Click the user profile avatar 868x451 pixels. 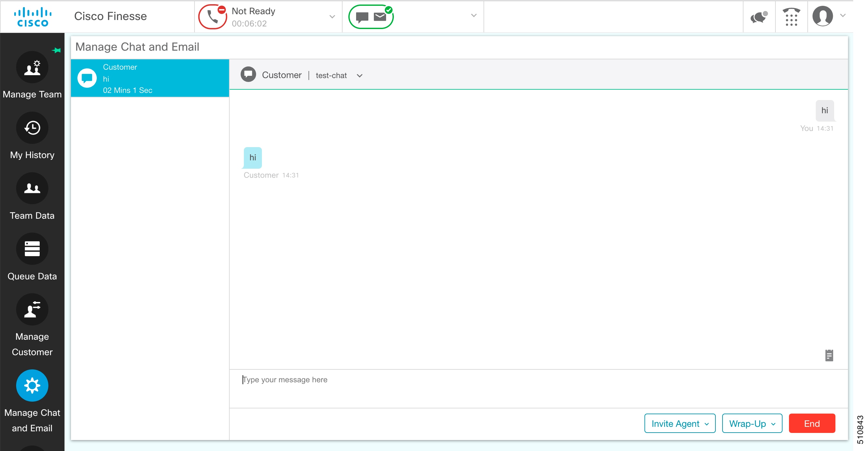[x=823, y=16]
